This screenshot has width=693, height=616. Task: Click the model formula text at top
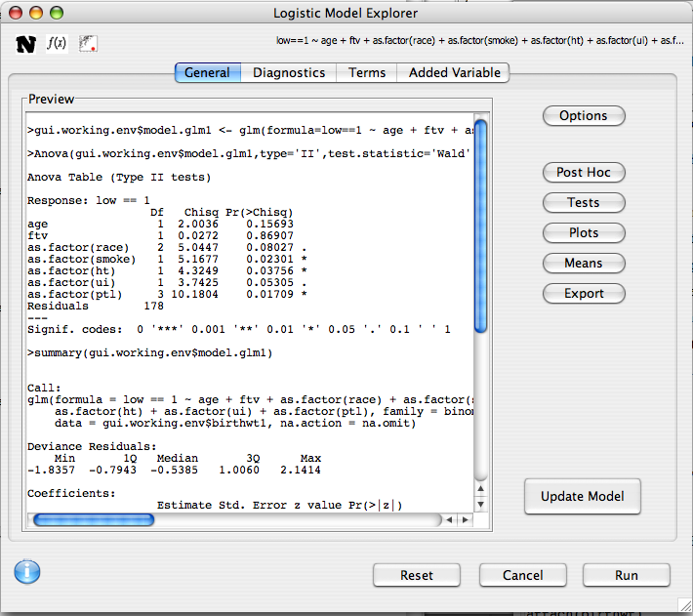[x=479, y=41]
